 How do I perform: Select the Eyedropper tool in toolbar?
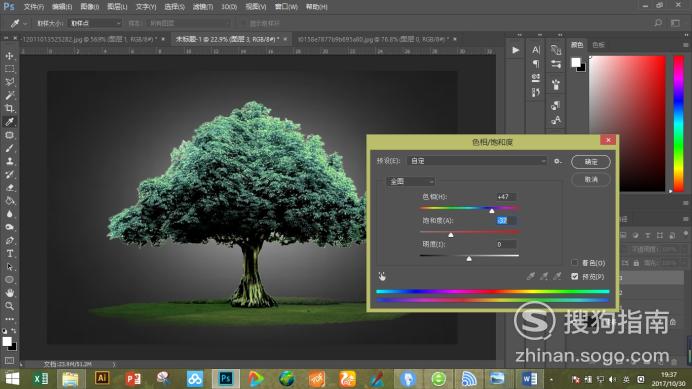coord(9,122)
